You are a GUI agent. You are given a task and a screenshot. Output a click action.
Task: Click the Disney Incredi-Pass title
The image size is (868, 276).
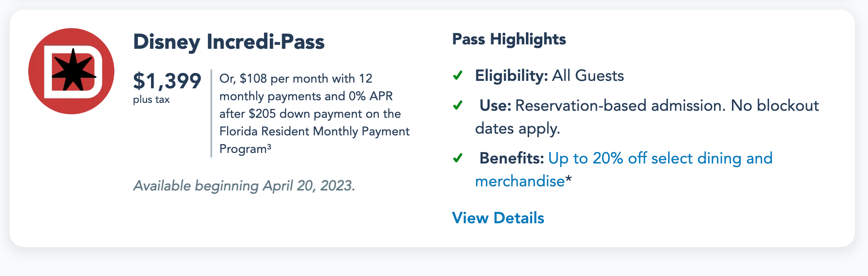click(x=228, y=42)
